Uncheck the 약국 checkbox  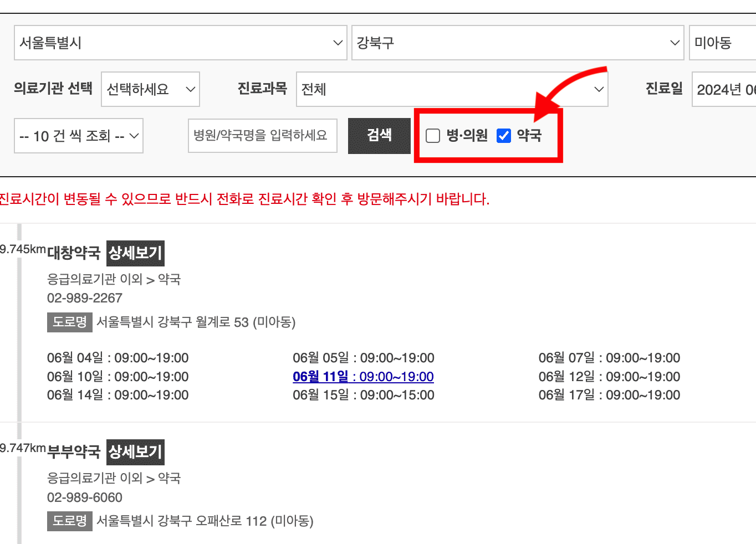(x=503, y=135)
